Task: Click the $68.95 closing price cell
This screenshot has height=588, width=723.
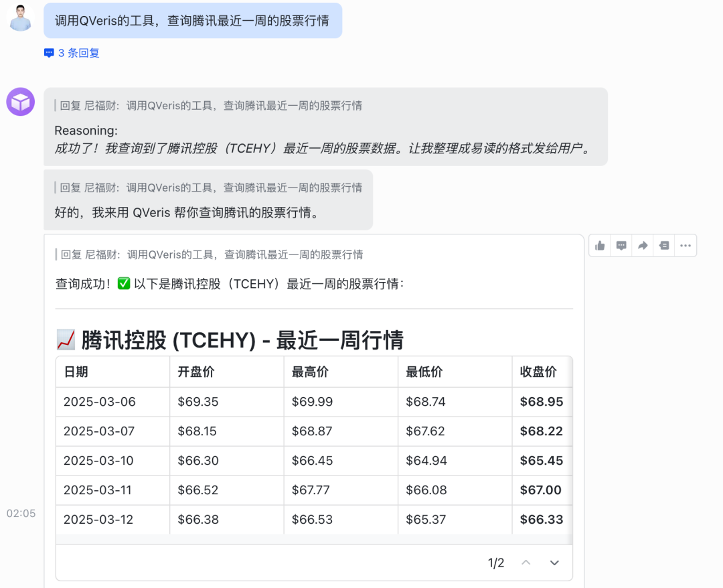Action: (539, 401)
